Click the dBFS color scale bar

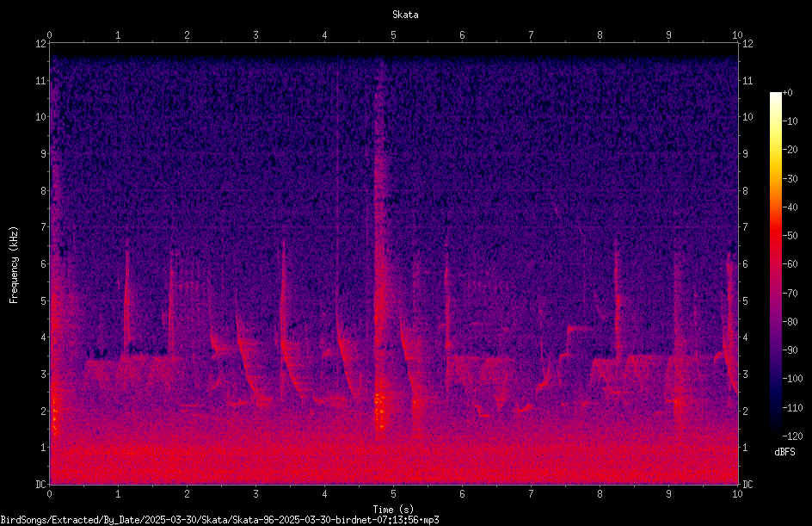[x=775, y=264]
